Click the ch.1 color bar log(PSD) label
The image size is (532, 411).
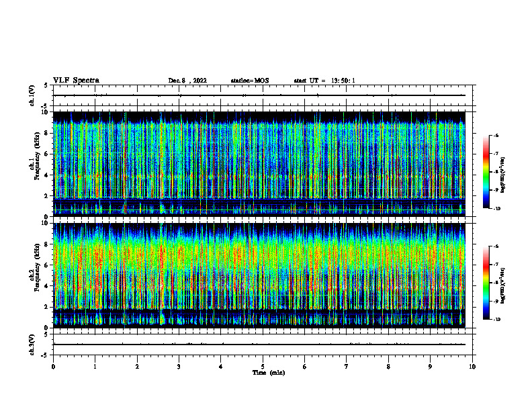point(503,174)
